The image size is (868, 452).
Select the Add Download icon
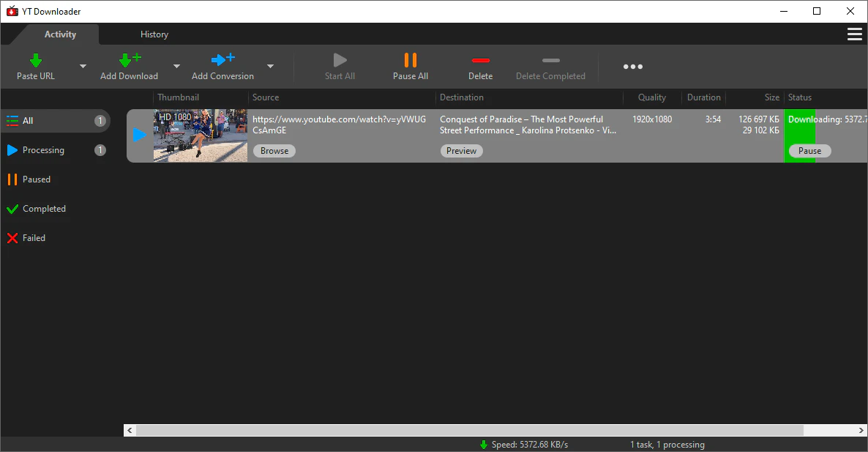click(129, 60)
